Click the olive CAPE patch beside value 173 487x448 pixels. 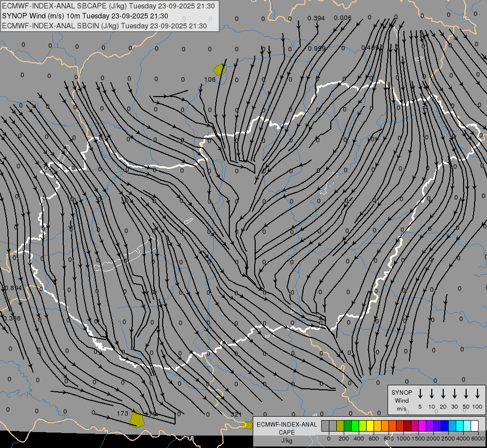click(137, 419)
